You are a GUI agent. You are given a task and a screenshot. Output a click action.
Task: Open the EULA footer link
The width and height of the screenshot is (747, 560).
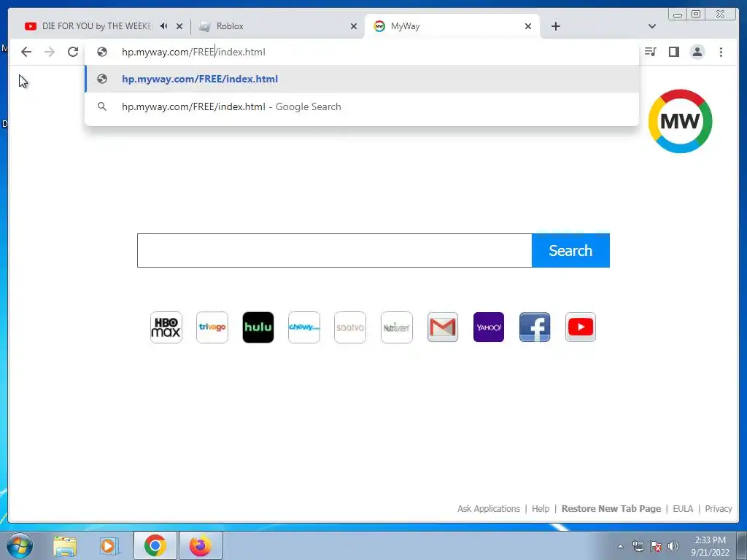pos(683,508)
